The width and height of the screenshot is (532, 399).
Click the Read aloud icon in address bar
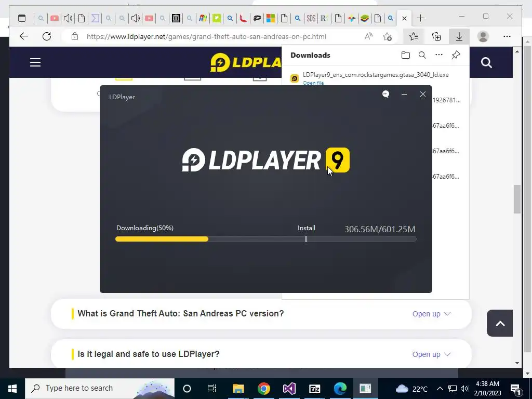click(x=368, y=36)
